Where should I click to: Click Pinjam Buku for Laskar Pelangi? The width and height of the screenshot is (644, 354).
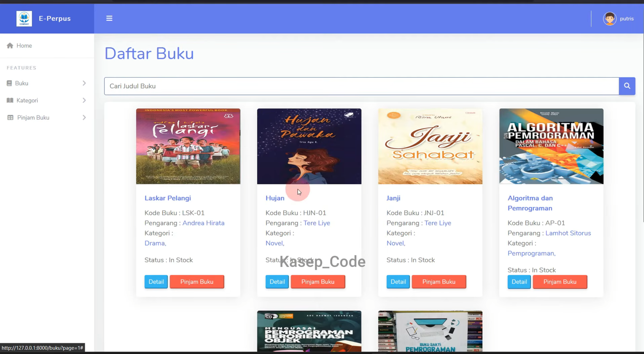point(197,281)
